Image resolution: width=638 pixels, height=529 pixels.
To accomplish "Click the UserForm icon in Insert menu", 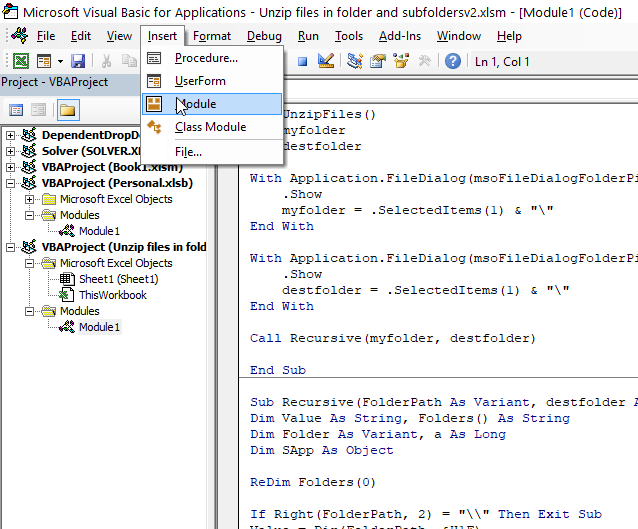I will [x=154, y=81].
